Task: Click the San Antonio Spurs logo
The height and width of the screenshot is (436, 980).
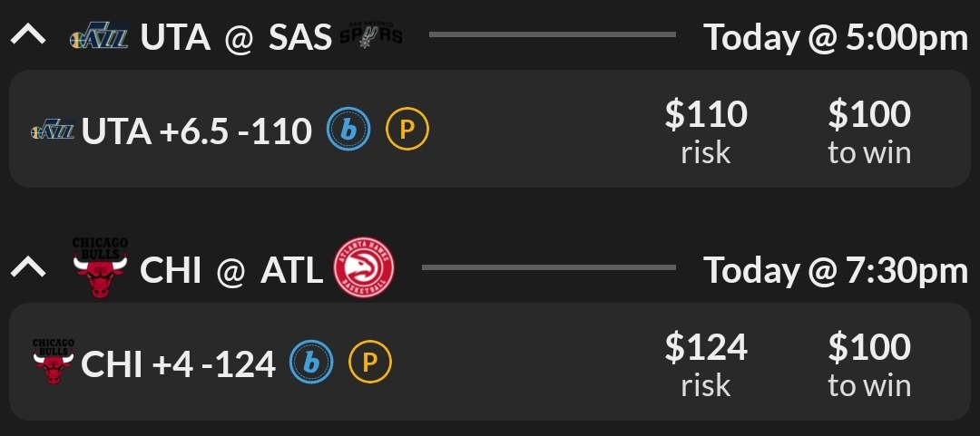Action: [x=370, y=36]
